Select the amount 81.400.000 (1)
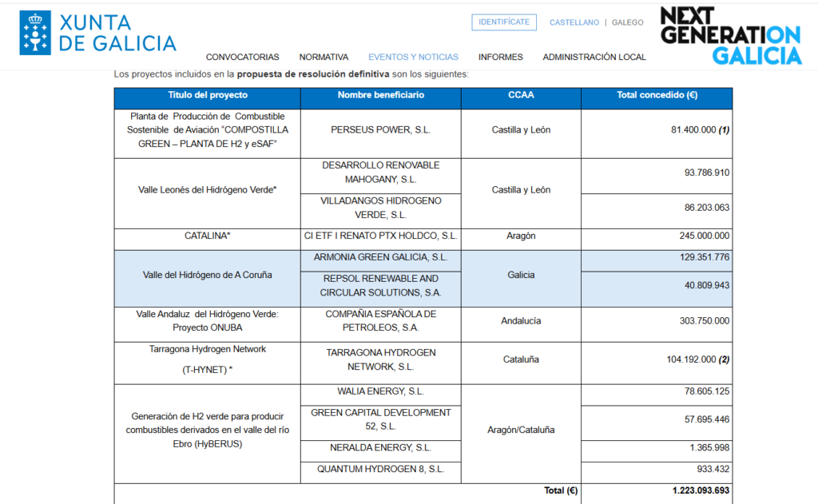818x504 pixels. (x=700, y=130)
